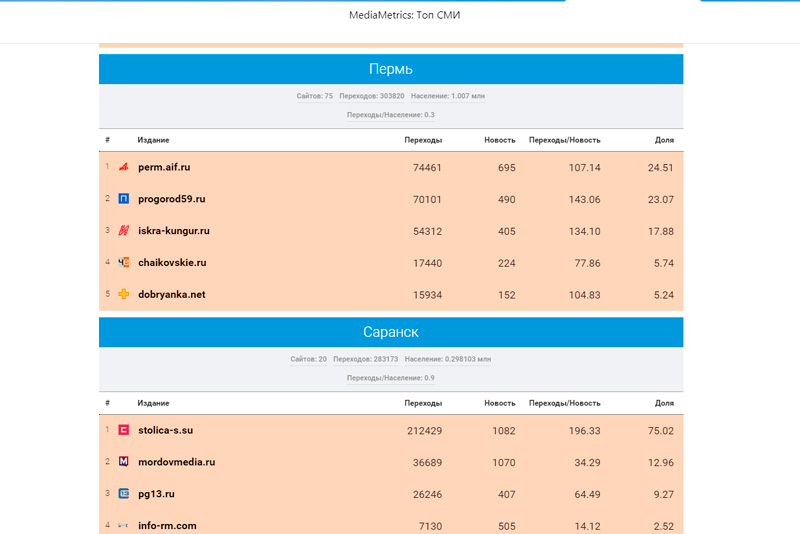Click the pg13.ru favicon icon

click(124, 494)
